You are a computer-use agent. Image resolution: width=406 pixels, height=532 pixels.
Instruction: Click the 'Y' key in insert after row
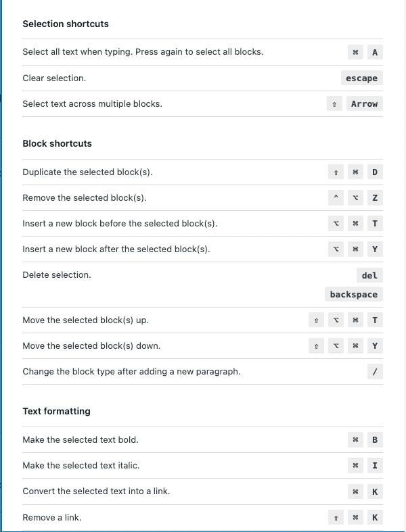(375, 249)
